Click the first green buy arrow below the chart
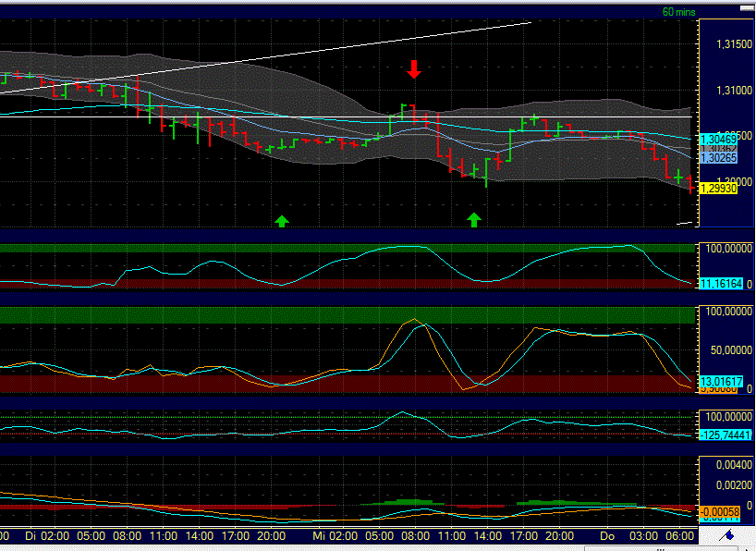The width and height of the screenshot is (756, 551). (282, 221)
